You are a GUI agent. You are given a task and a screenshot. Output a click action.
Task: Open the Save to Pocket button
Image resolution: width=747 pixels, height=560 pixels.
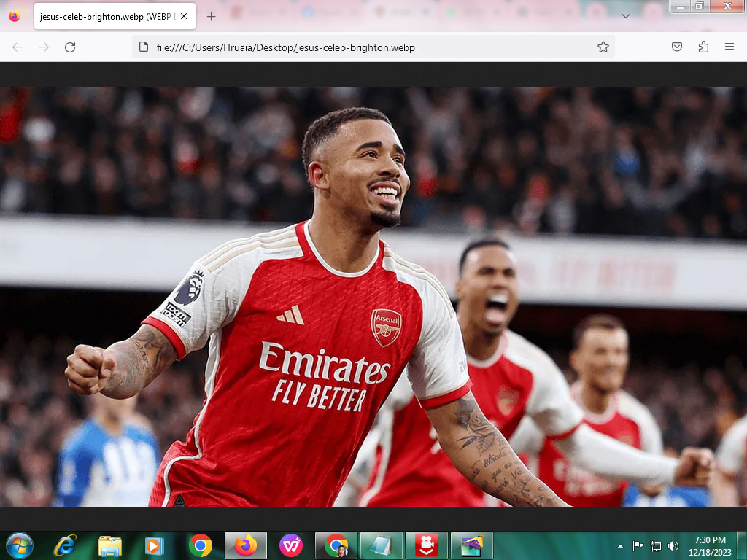[677, 47]
